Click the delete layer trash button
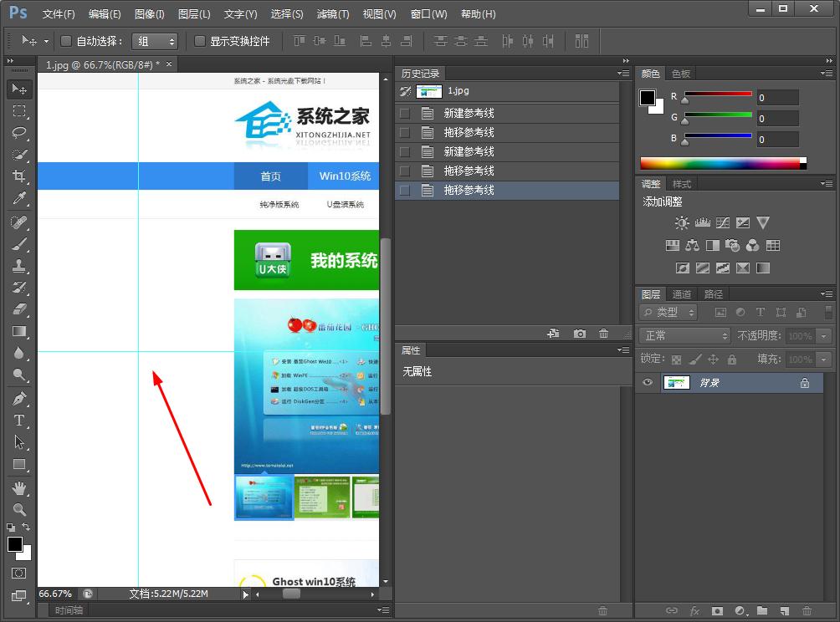The image size is (840, 622). coord(807,611)
